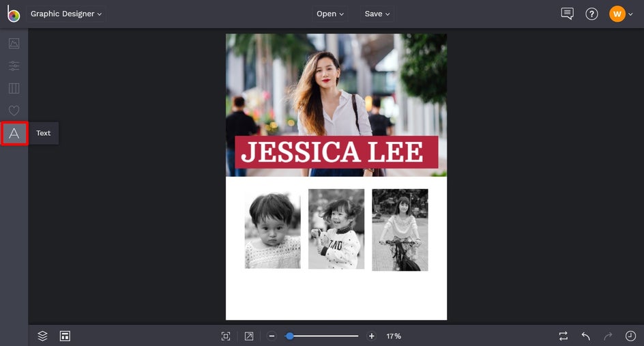Click the zoom out minus button

point(272,336)
